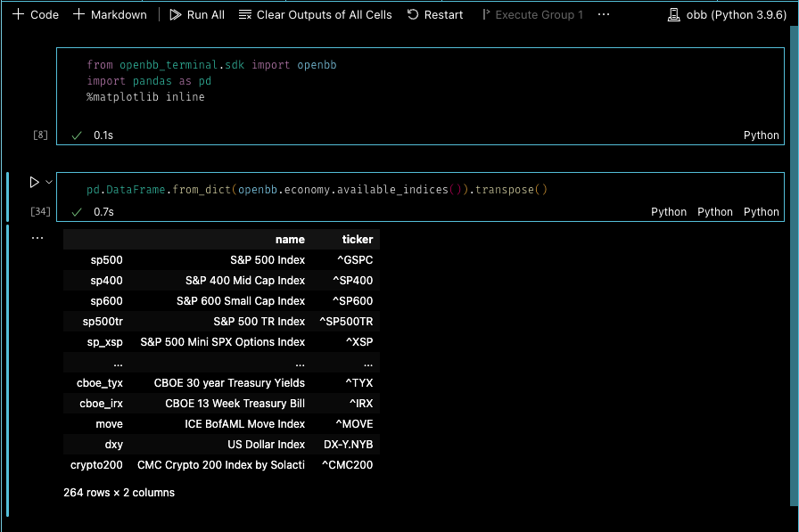Select the obb (Python 3.9.6) kernel picker
This screenshot has width=799, height=532.
pos(727,15)
